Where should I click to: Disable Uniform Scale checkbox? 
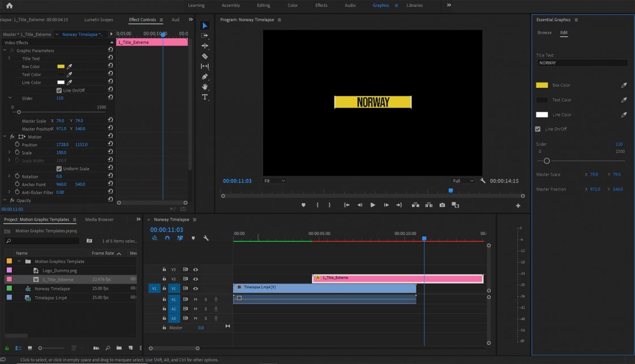(59, 168)
